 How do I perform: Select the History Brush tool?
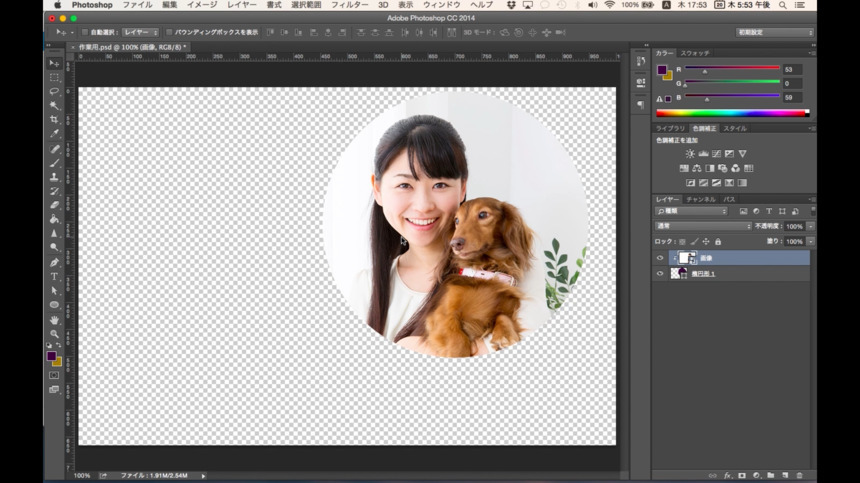54,191
